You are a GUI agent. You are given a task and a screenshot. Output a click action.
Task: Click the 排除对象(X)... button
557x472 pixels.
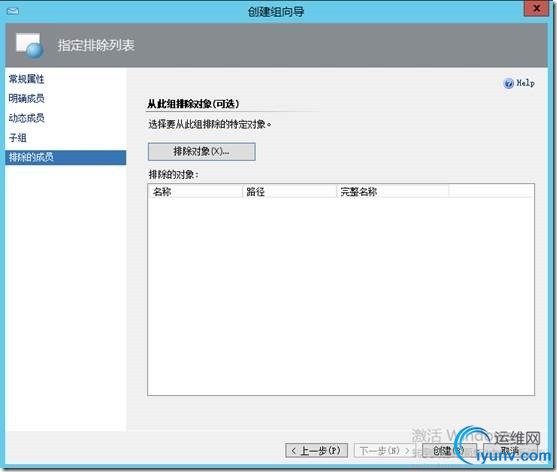(201, 152)
